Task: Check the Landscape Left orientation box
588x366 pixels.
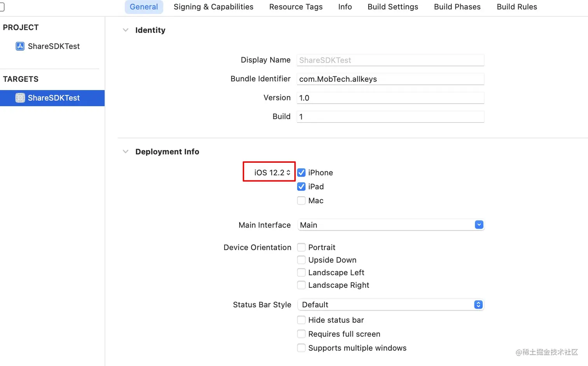Action: point(301,273)
